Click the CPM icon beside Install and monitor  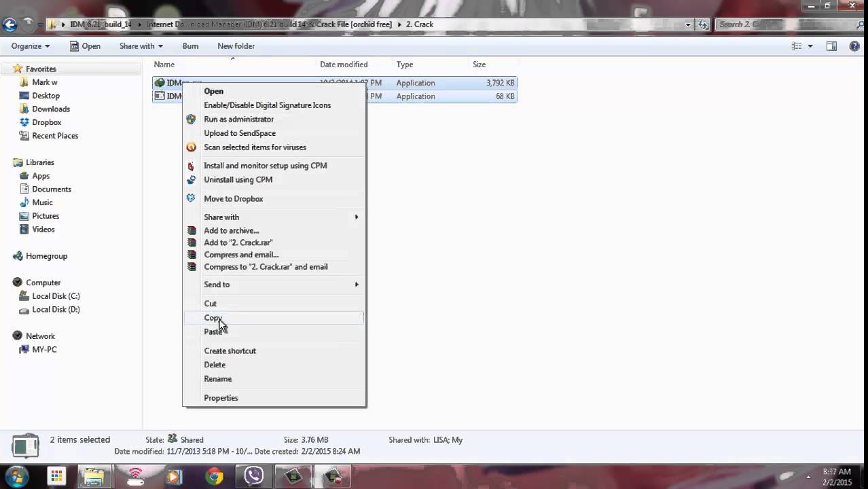coord(191,166)
